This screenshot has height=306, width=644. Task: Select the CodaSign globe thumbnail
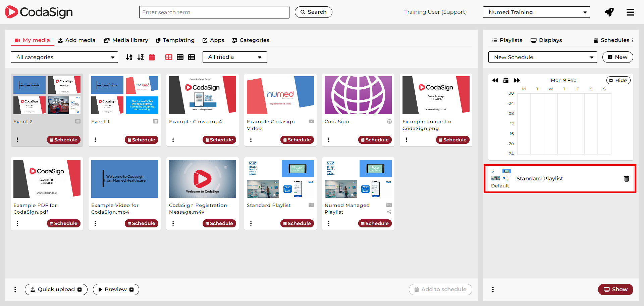point(358,95)
